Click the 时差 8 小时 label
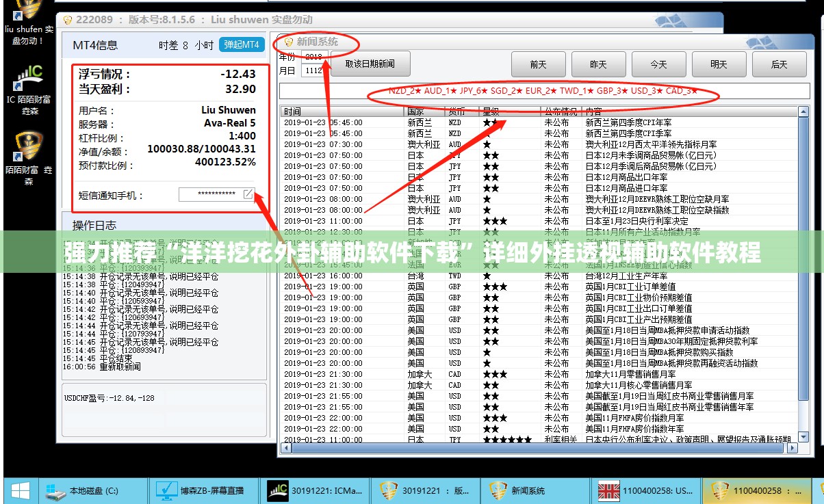The image size is (824, 504). click(185, 45)
